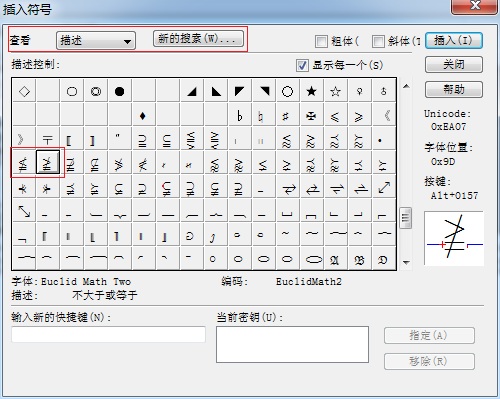Close the 插入符号 dialog window
500x399 pixels.
point(475,6)
